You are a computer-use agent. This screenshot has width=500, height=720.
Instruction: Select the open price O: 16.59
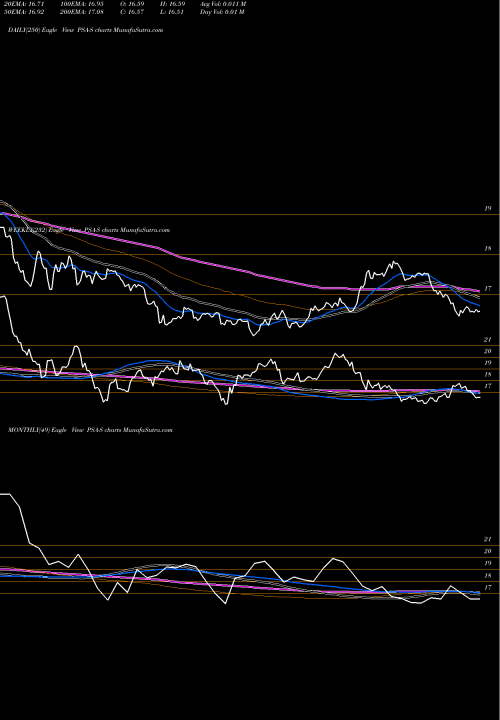click(132, 4)
